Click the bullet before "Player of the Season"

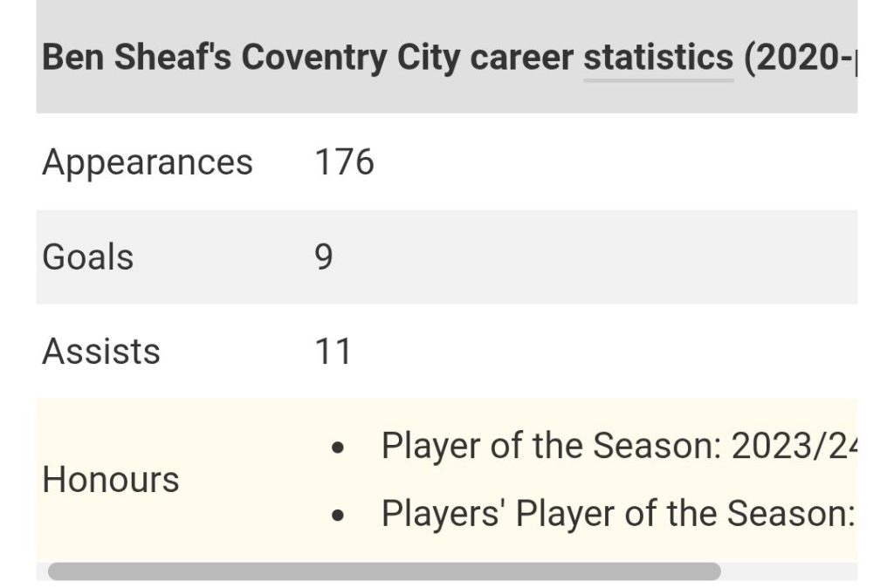338,448
